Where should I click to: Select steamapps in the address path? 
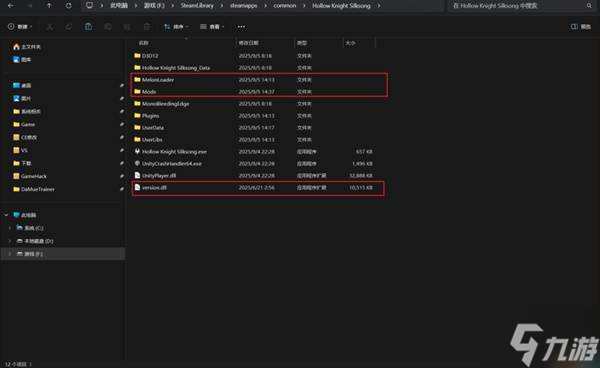(x=243, y=6)
